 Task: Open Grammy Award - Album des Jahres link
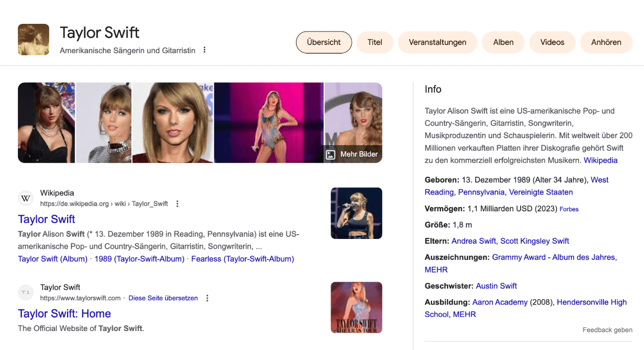553,257
